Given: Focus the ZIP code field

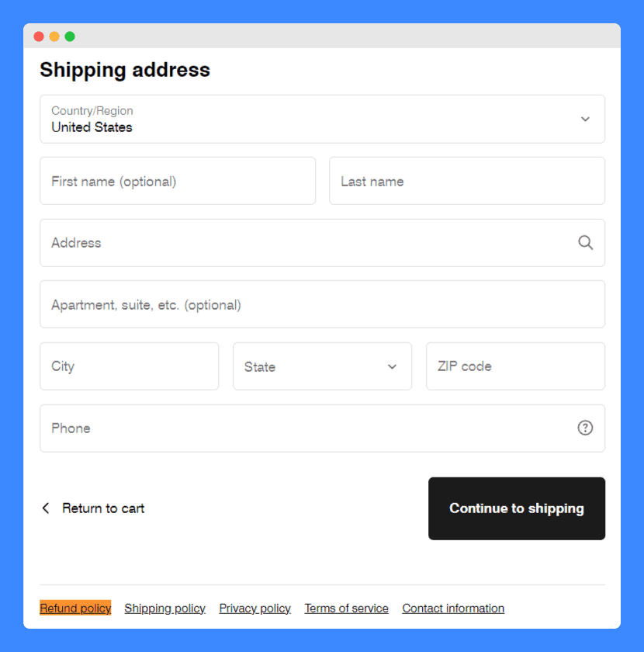Looking at the screenshot, I should pos(515,366).
